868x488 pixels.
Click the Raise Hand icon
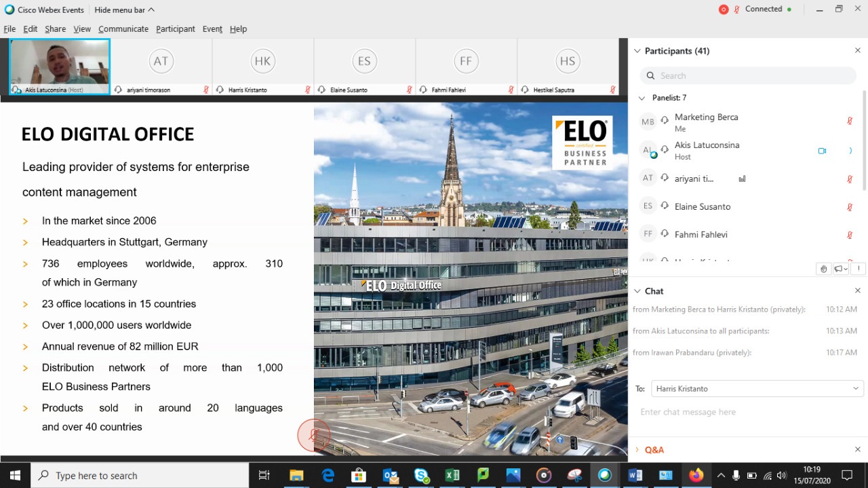tap(824, 269)
